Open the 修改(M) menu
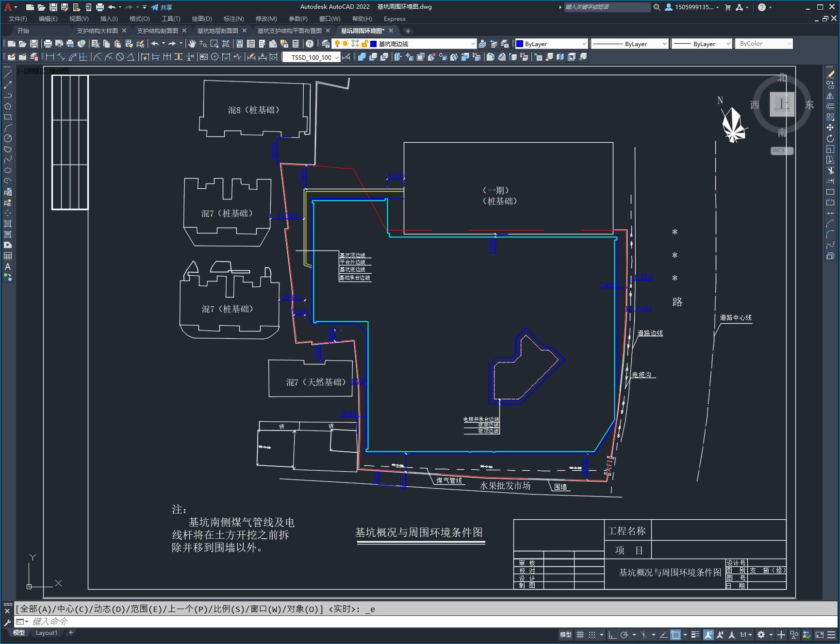 pyautogui.click(x=266, y=19)
